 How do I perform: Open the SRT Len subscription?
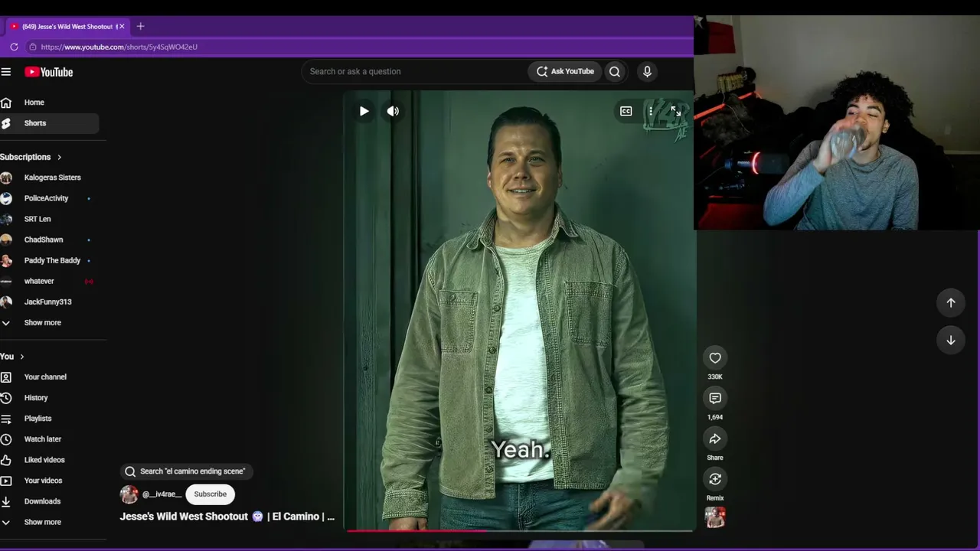click(50, 219)
